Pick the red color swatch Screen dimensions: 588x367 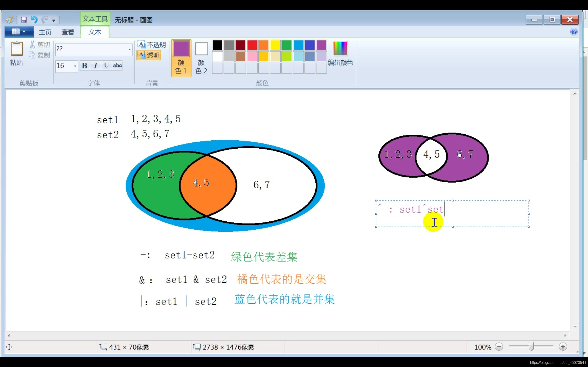252,45
